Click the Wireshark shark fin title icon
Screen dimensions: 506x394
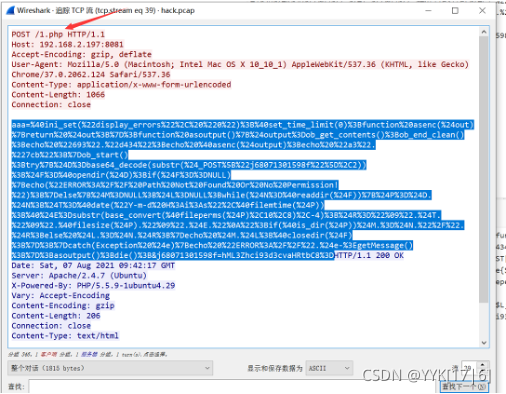[11, 10]
